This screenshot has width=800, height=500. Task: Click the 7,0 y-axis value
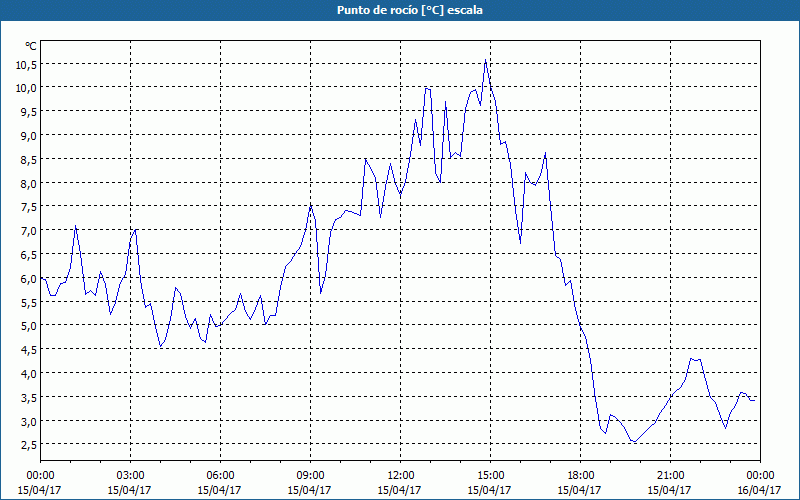click(x=30, y=231)
